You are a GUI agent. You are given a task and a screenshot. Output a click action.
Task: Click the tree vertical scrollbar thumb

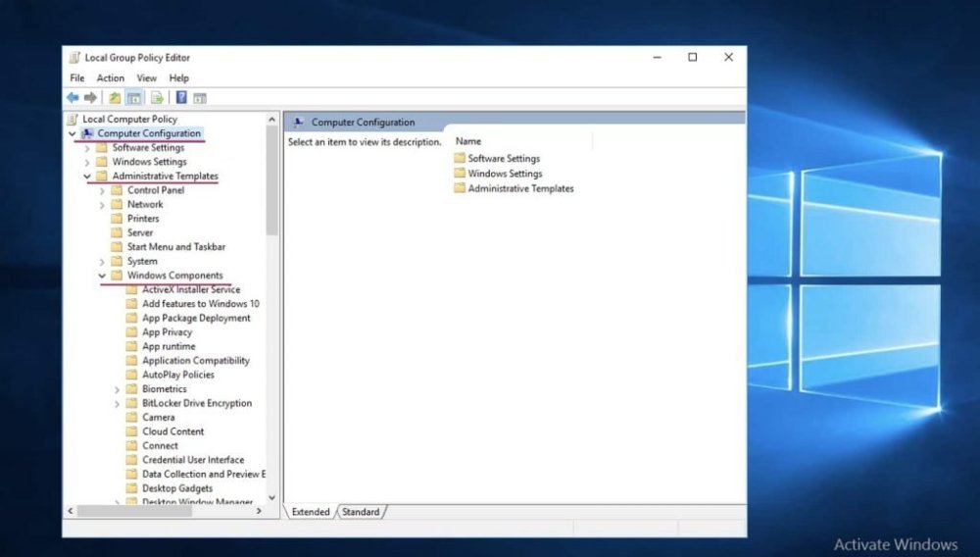click(271, 180)
